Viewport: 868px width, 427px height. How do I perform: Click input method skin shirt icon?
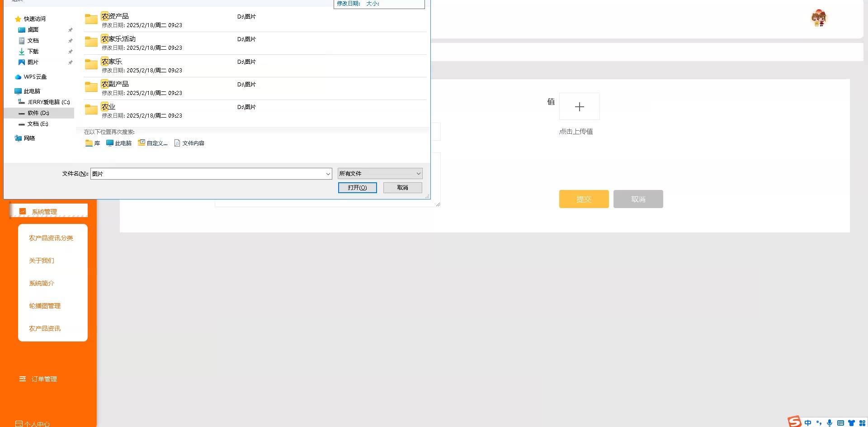[851, 423]
